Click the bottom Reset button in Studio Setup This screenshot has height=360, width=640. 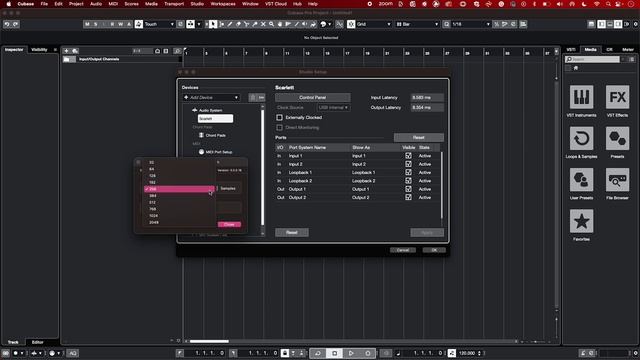pyautogui.click(x=292, y=233)
